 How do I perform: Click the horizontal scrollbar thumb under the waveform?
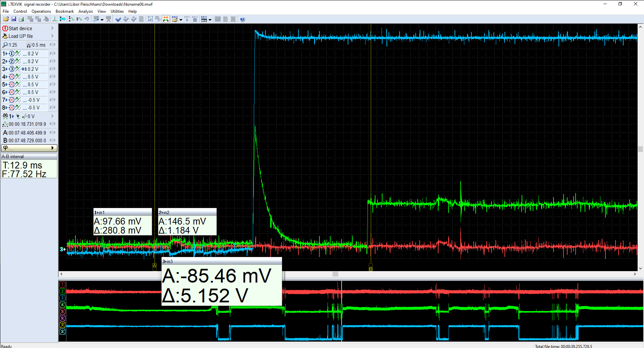[x=335, y=274]
